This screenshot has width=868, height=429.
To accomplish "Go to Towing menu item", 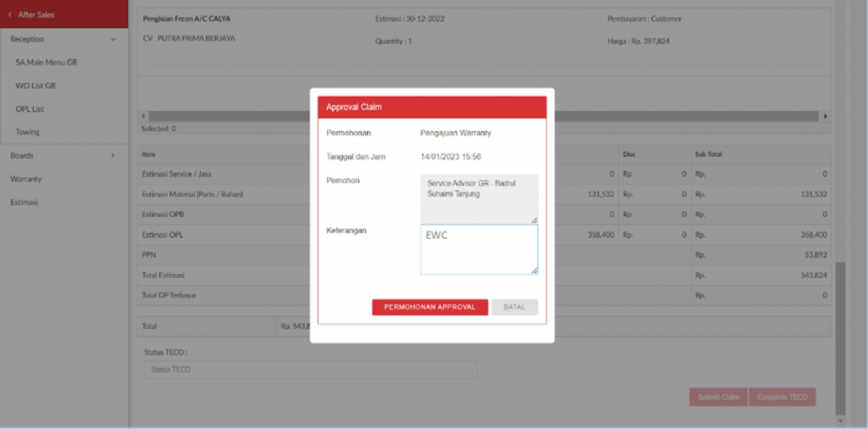I will coord(27,132).
